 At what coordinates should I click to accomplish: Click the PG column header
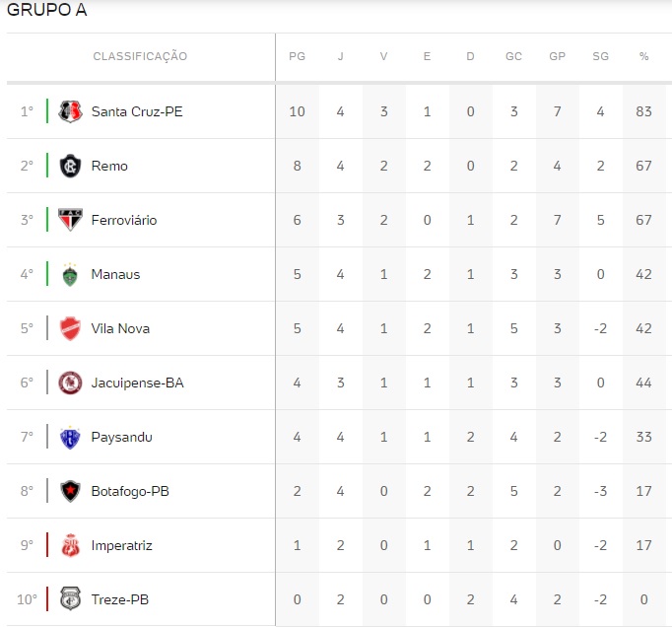[297, 56]
